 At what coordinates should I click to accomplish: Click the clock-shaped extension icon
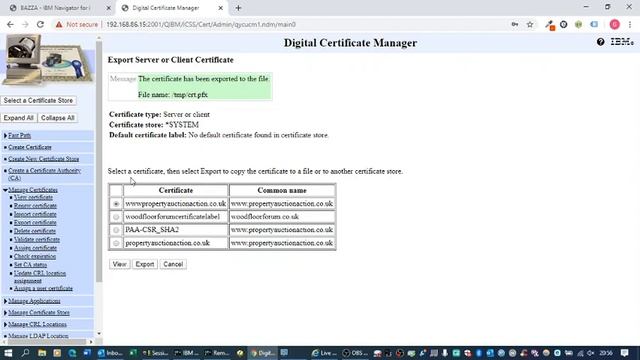pyautogui.click(x=564, y=24)
